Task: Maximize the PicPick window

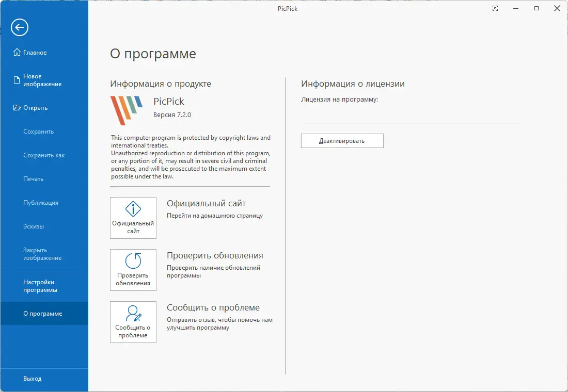Action: 537,8
